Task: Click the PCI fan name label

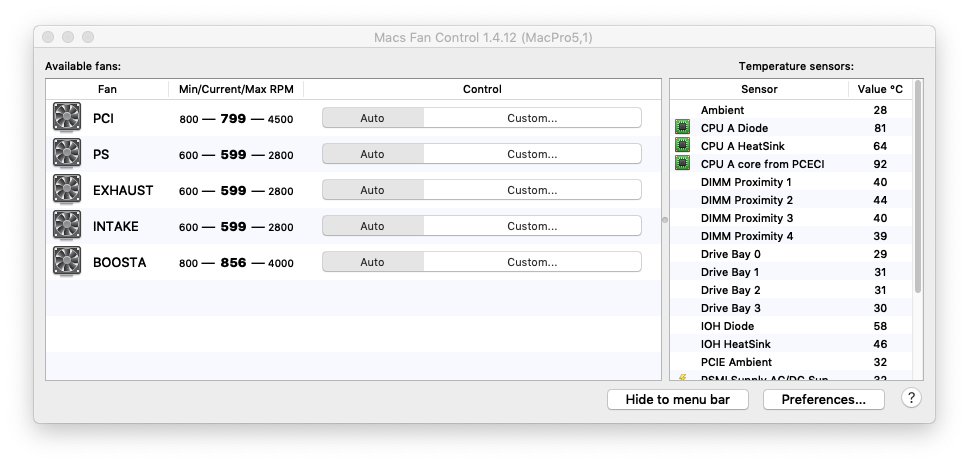Action: coord(103,118)
